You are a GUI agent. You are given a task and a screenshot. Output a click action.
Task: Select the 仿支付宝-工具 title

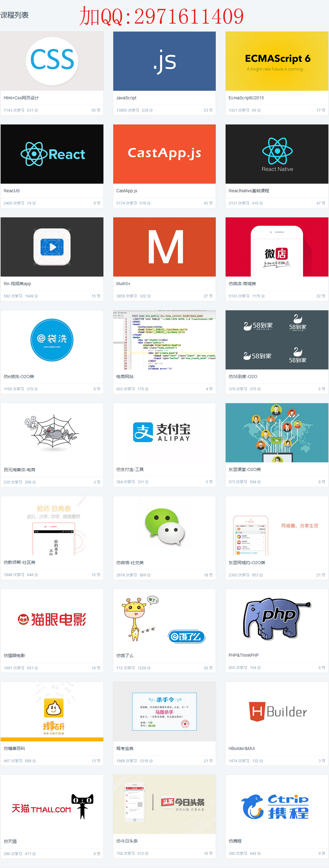tap(130, 469)
